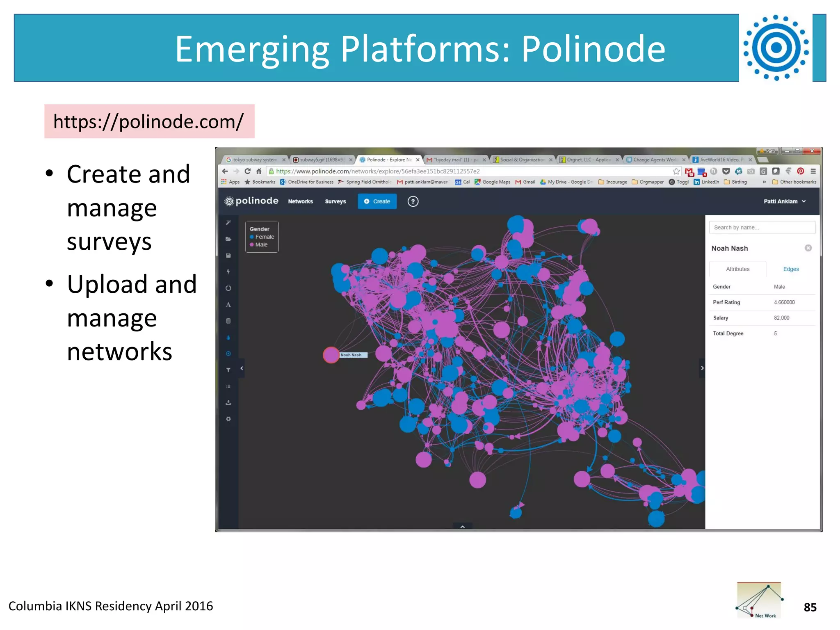Switch to the Change Agents browser tab
Viewport: 840px width, 630px height.
click(x=655, y=160)
